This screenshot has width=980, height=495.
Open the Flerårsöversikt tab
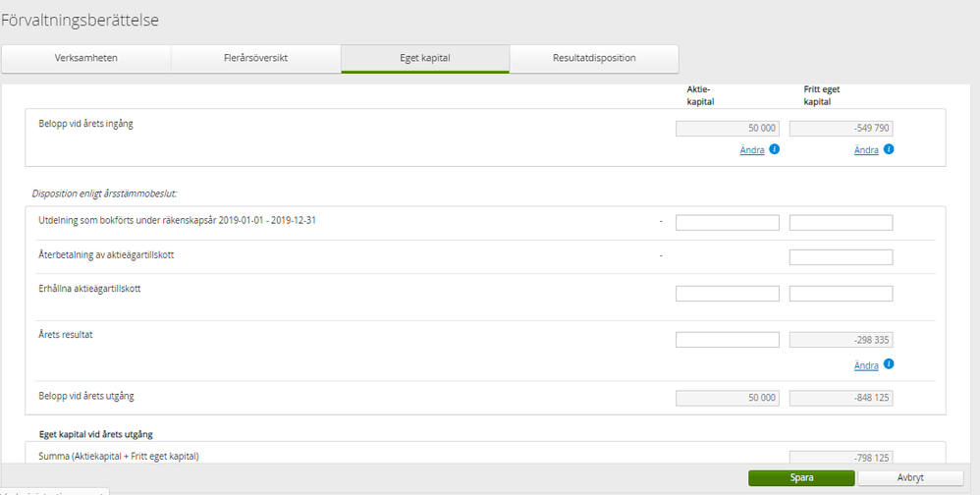click(255, 58)
